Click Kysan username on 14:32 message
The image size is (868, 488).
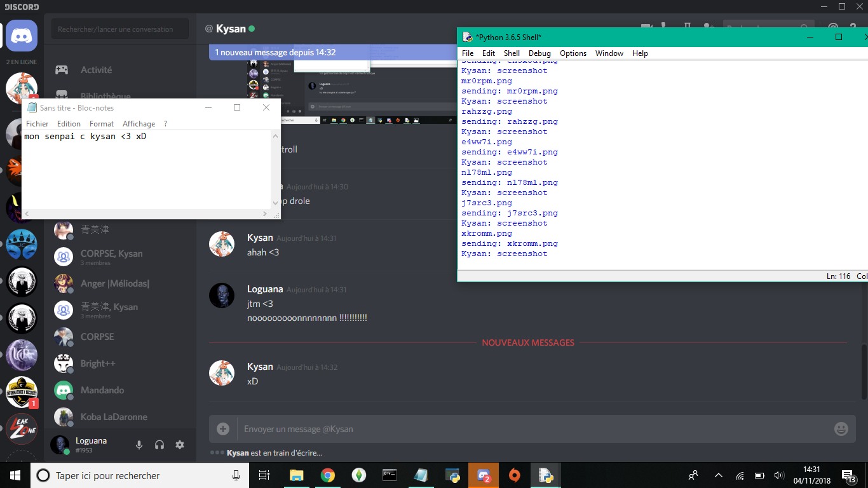point(260,367)
